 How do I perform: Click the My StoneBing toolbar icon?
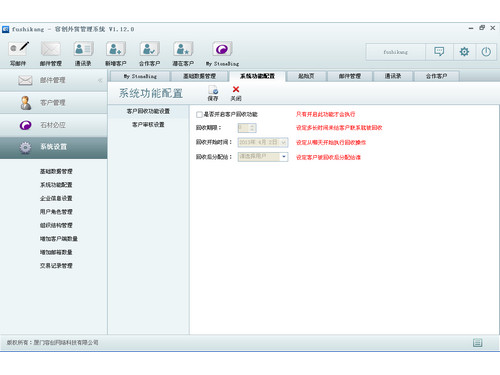(222, 53)
